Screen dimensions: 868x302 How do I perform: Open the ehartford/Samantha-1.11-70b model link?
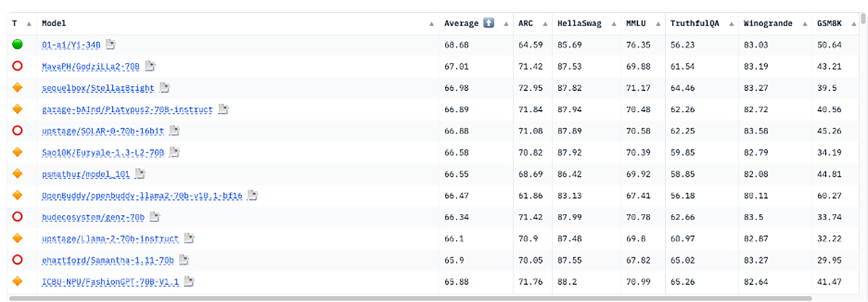[x=107, y=260]
